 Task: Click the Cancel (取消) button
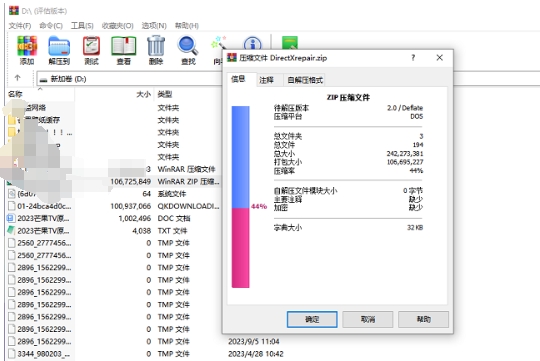(x=368, y=319)
